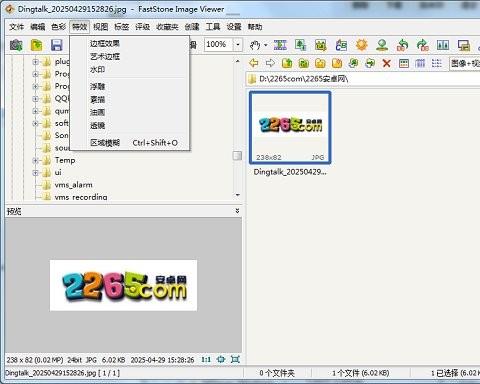Select 水印 watermark menu entry
The height and width of the screenshot is (384, 480).
tap(97, 69)
